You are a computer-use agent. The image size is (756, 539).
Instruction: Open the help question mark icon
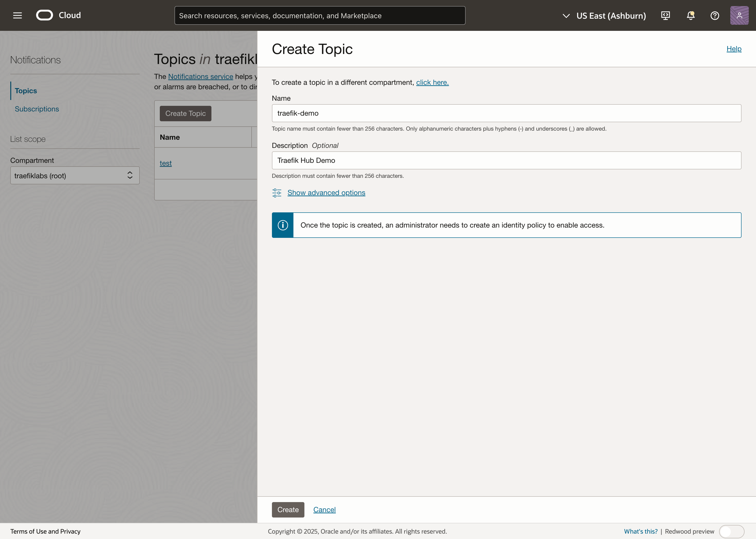[714, 16]
